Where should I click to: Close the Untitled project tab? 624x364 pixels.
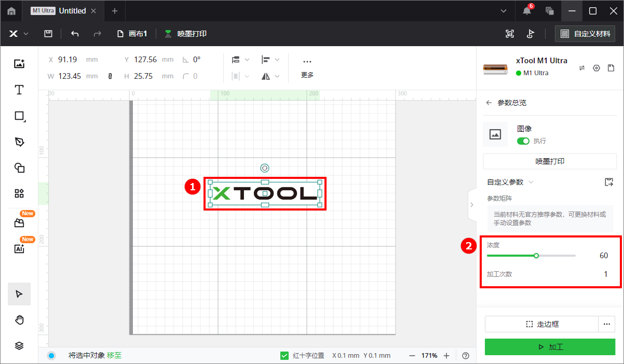tap(93, 11)
